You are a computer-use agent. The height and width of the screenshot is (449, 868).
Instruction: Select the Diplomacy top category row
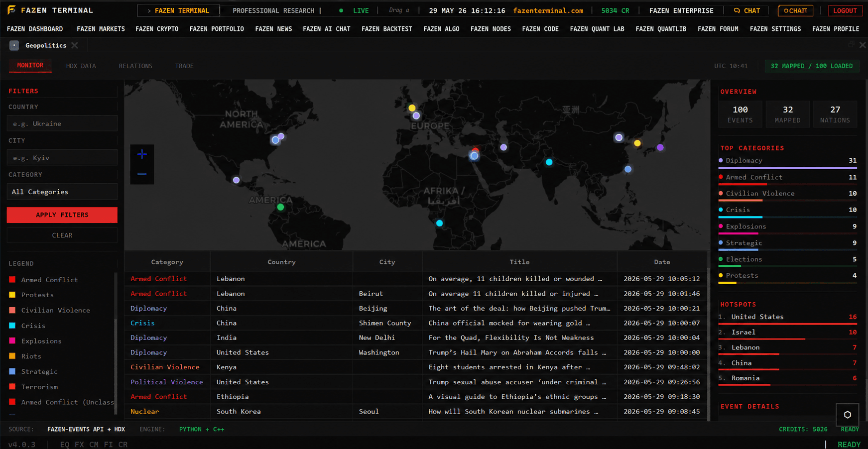coord(787,162)
